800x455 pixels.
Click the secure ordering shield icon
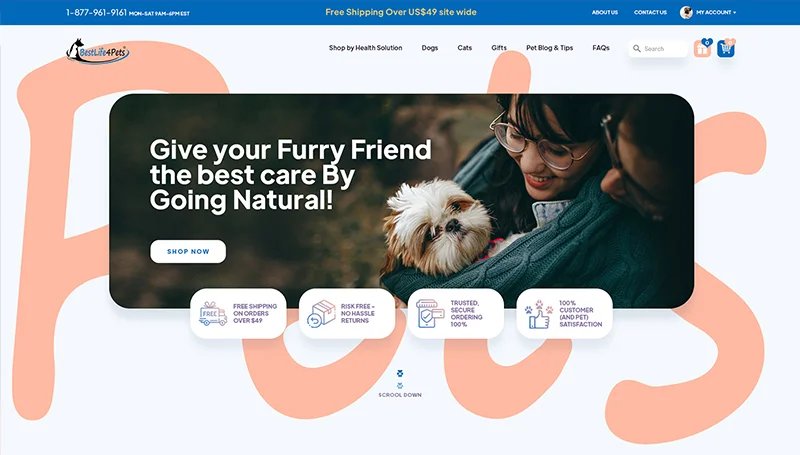[x=430, y=314]
